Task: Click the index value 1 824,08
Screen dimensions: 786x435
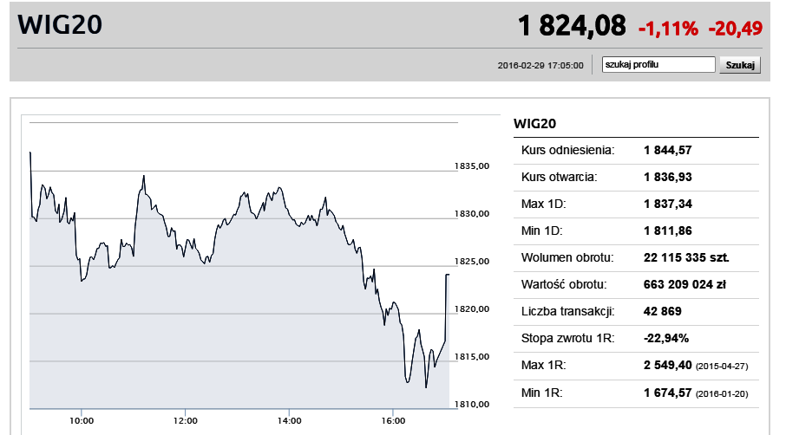Action: click(572, 26)
